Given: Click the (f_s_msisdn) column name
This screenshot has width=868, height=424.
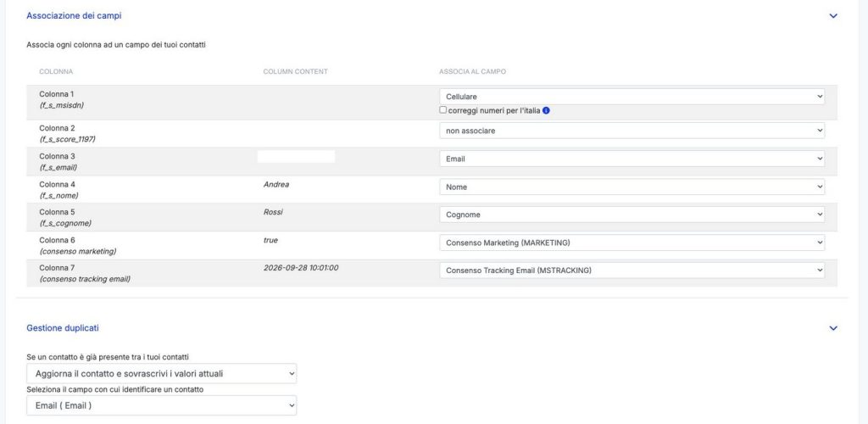Looking at the screenshot, I should 61,104.
